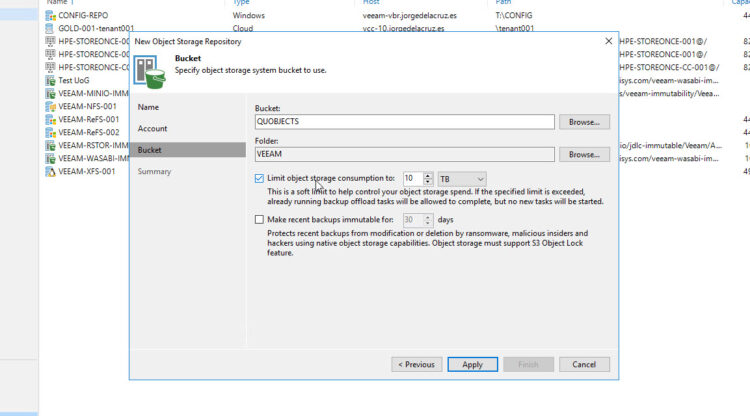
Task: Go to the Account wizard step
Action: [153, 129]
